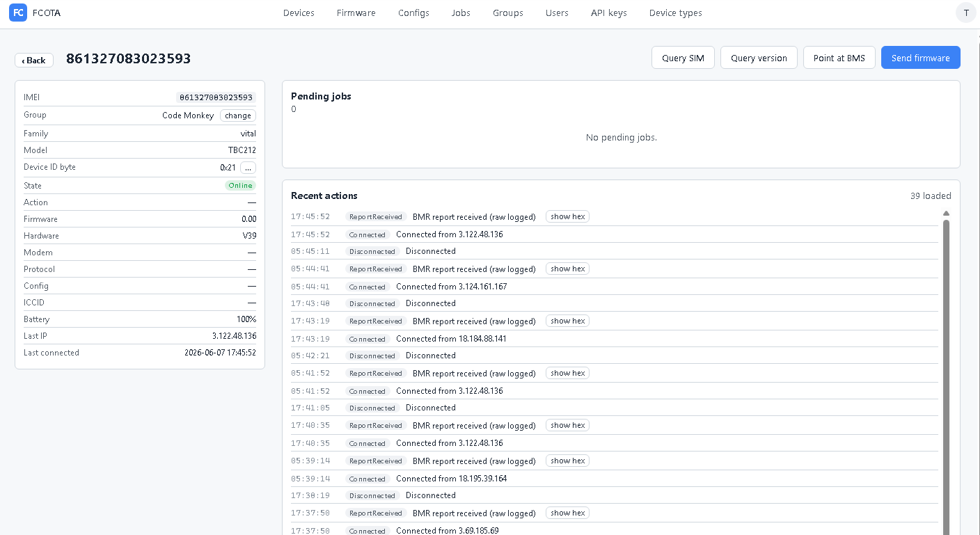The height and width of the screenshot is (535, 980).
Task: Click 17:40:35 Connected from 3.122.48.136 row
Action: pos(615,443)
